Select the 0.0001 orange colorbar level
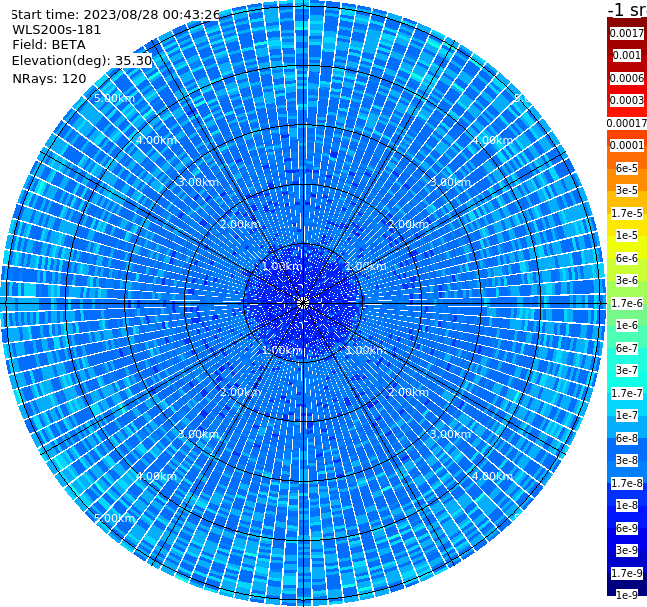647x607 pixels. pos(627,145)
